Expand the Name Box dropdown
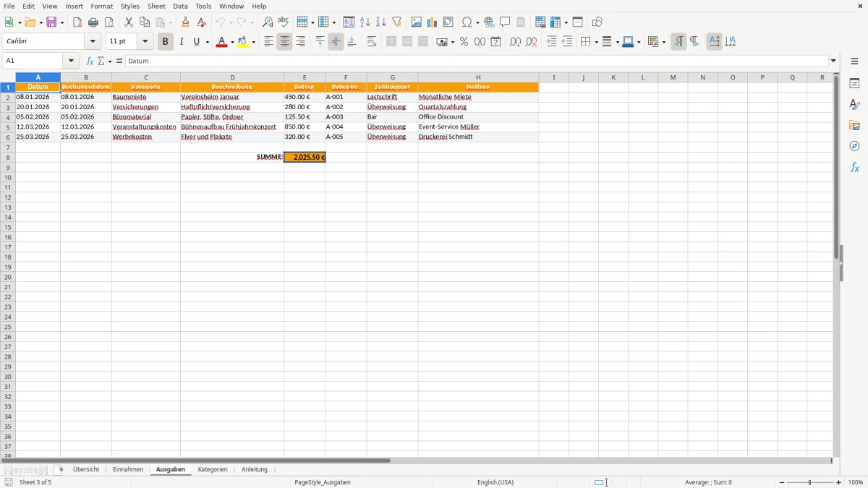Screen dimensions: 868x488 point(72,61)
